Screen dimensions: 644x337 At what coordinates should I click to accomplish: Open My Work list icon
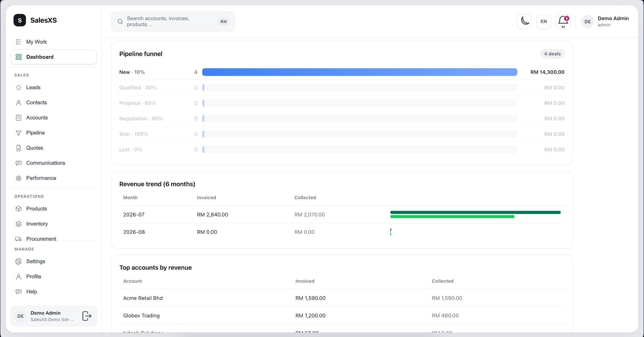point(19,42)
